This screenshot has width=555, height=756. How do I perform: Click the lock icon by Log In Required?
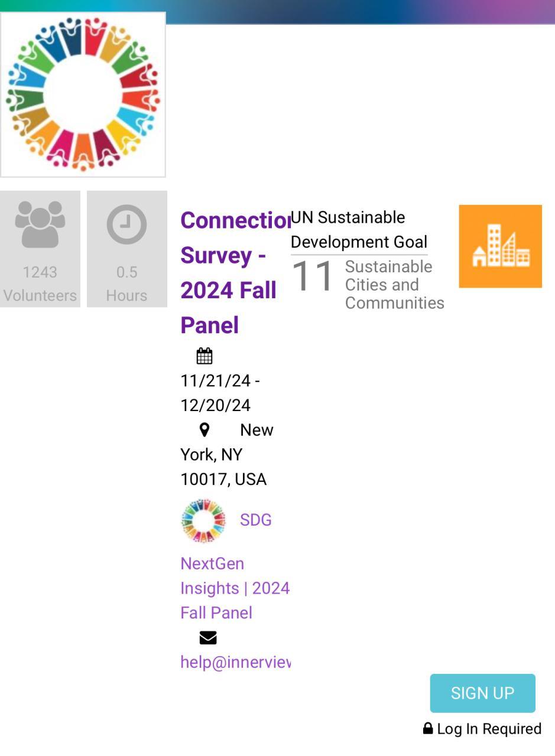click(428, 729)
